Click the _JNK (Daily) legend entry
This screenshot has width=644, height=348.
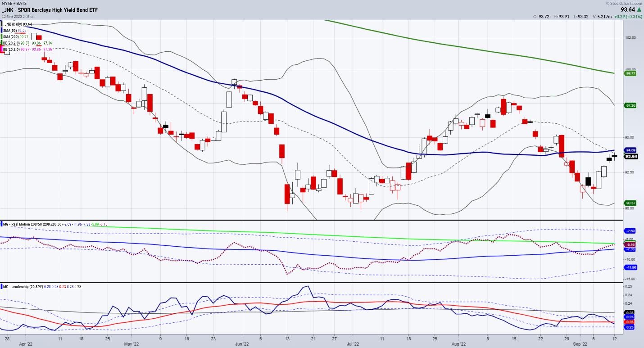pyautogui.click(x=17, y=24)
